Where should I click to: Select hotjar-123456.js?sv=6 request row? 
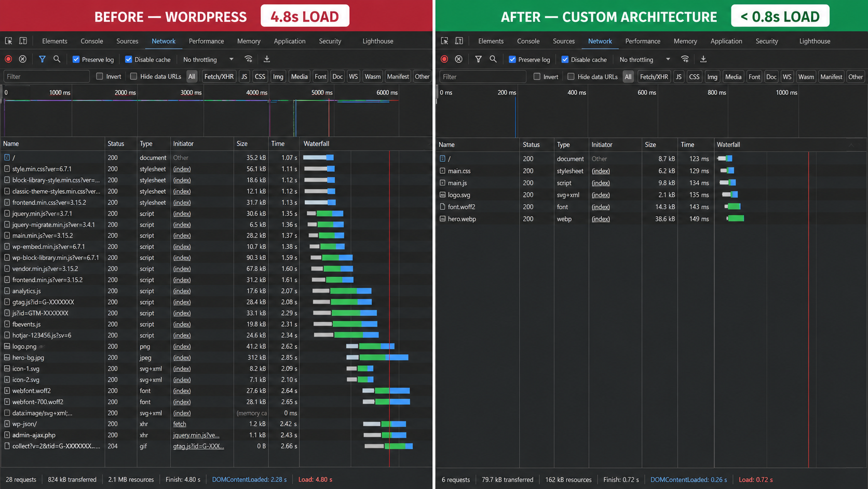pos(216,335)
